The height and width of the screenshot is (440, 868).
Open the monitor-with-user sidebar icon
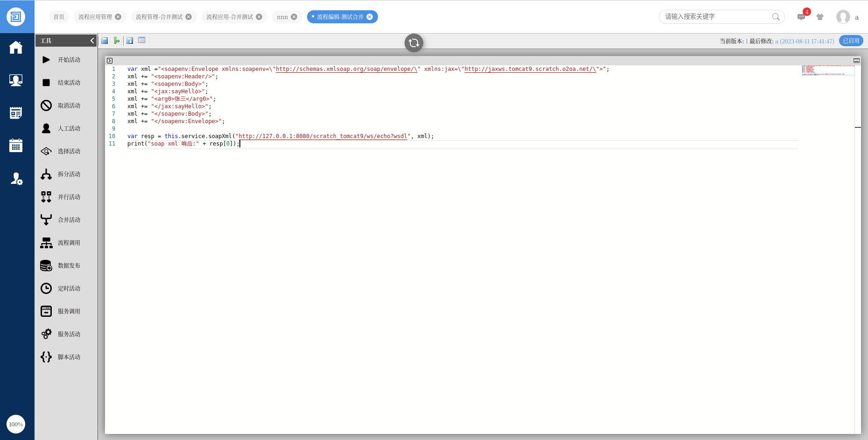coord(16,80)
